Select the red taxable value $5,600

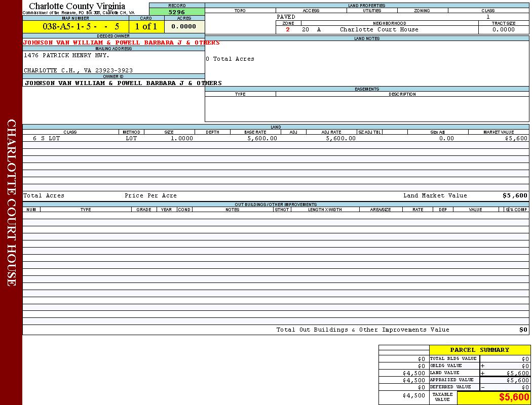click(513, 397)
